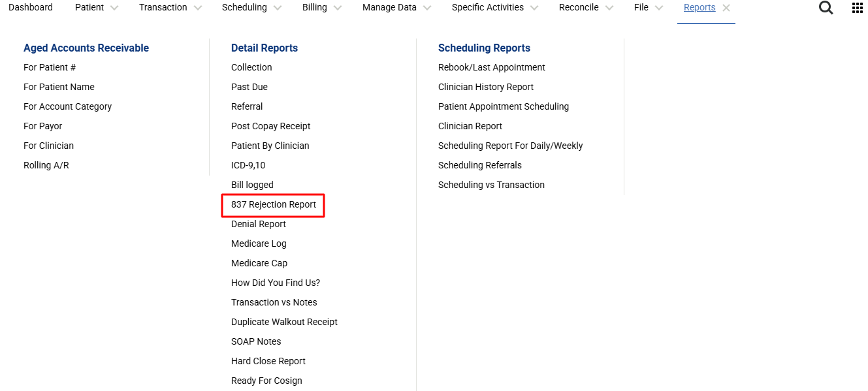The image size is (868, 391).
Task: Open For Account Category aging report
Action: (67, 106)
